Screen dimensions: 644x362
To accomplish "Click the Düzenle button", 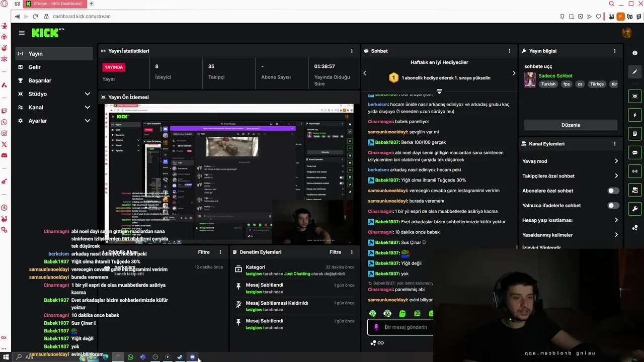I will [571, 125].
